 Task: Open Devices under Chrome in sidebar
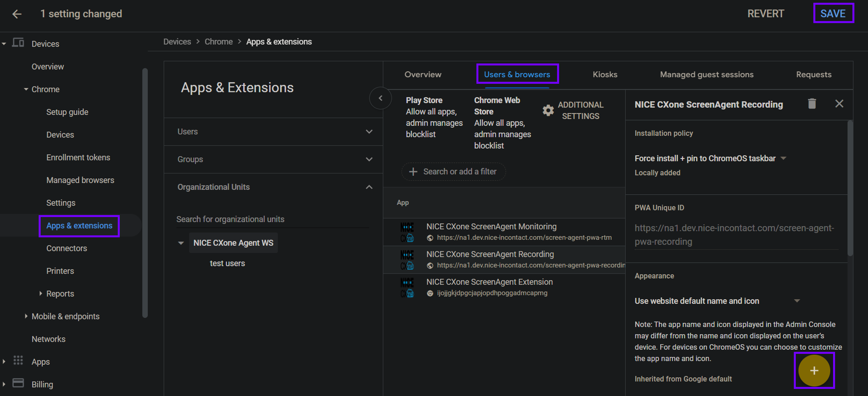coord(60,135)
